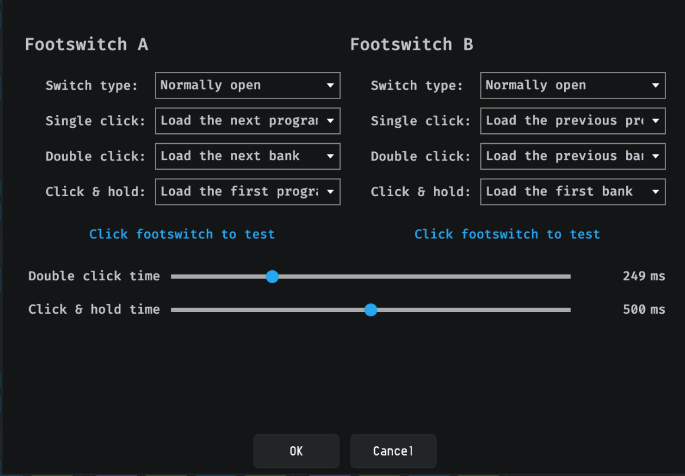Click the Cancel button

tap(393, 451)
